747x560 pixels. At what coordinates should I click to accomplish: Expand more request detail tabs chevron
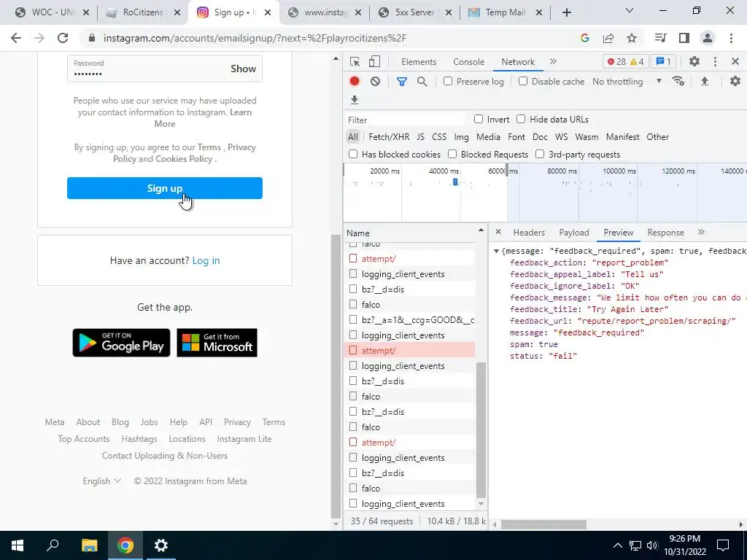click(701, 232)
